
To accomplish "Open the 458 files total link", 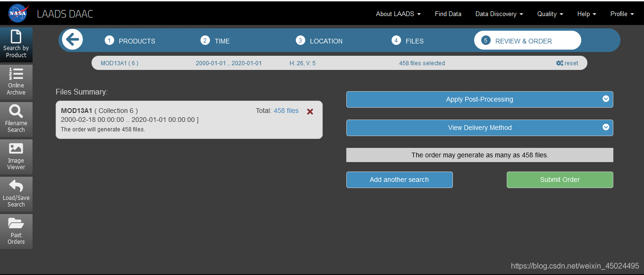I will tap(286, 111).
